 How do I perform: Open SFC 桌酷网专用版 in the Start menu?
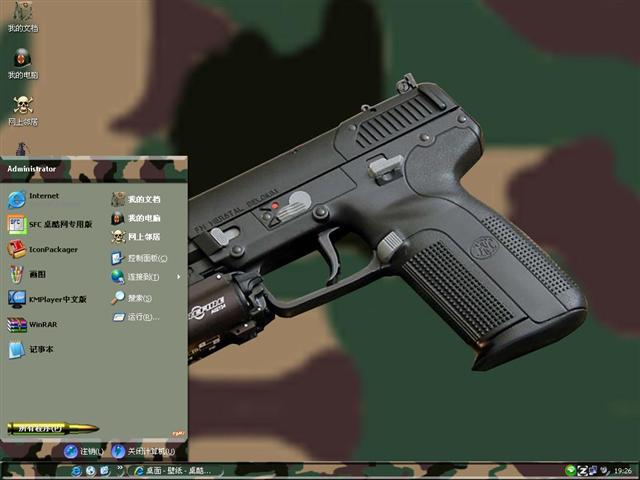point(50,224)
